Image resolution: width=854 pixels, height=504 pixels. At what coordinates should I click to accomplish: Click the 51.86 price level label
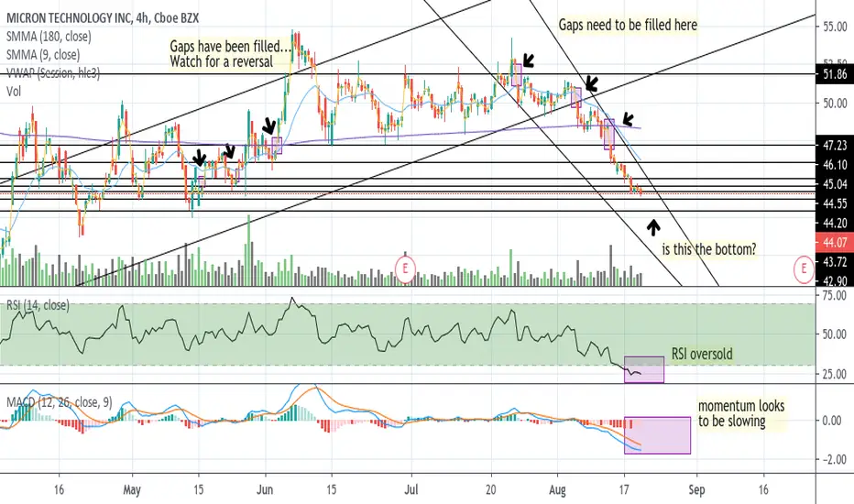[x=835, y=74]
